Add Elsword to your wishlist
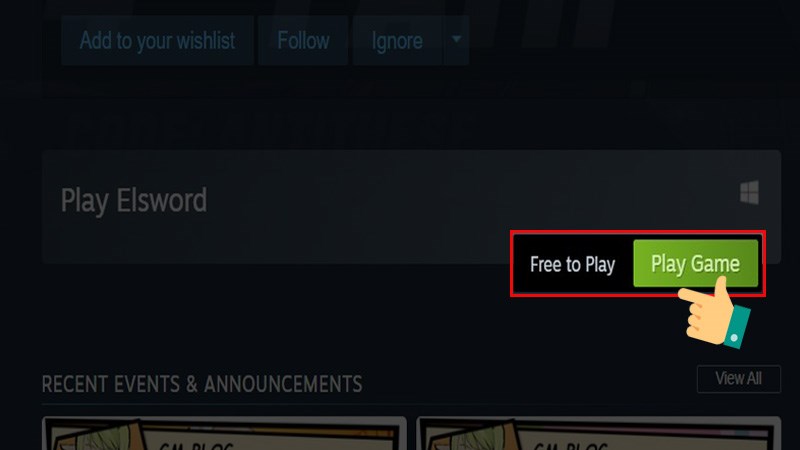The image size is (800, 450). point(157,40)
